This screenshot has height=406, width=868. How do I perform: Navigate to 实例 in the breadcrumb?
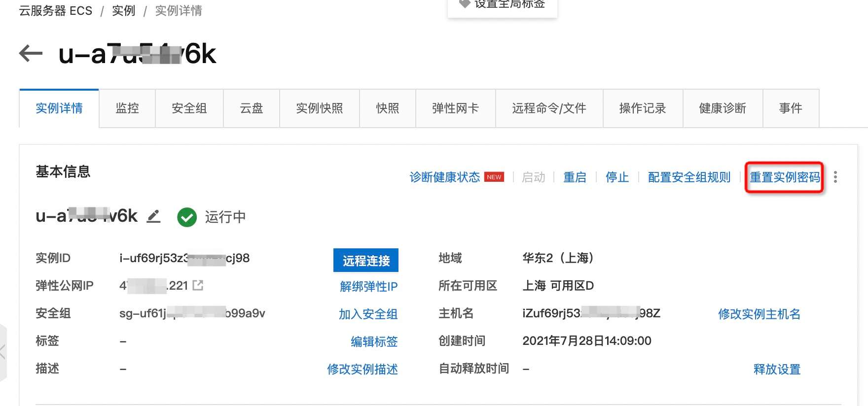pyautogui.click(x=123, y=11)
